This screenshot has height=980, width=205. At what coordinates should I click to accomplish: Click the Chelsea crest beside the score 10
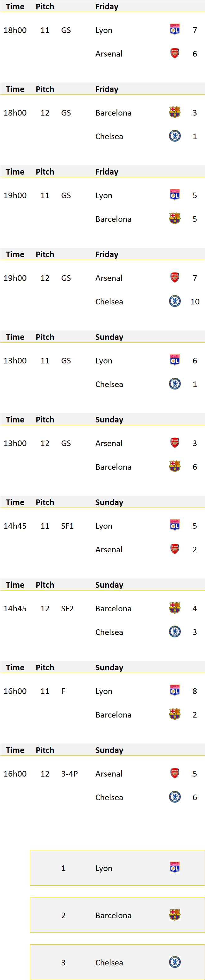tap(175, 301)
